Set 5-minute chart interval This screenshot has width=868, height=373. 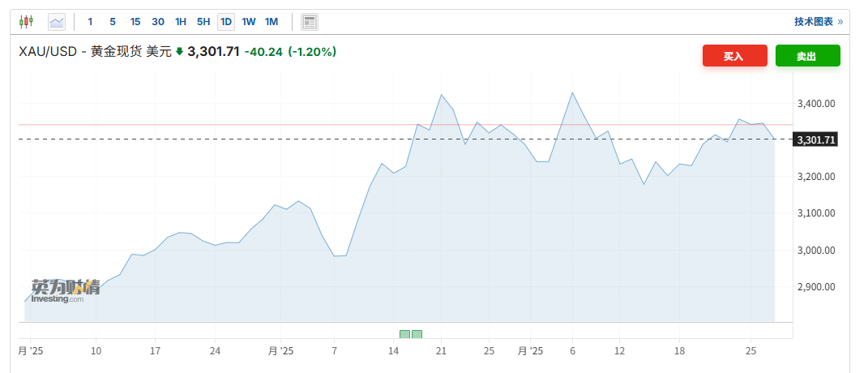pyautogui.click(x=113, y=21)
